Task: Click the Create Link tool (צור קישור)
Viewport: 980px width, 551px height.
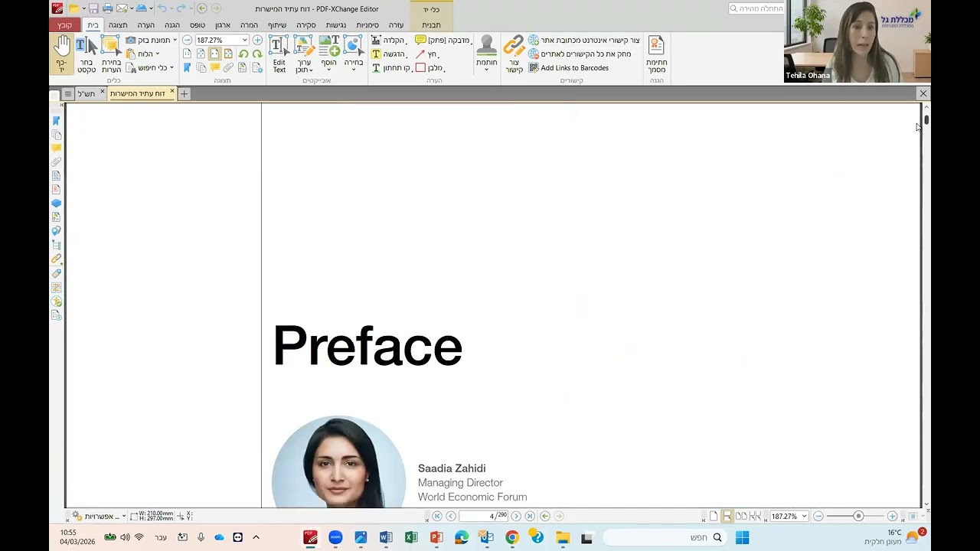Action: click(x=514, y=55)
